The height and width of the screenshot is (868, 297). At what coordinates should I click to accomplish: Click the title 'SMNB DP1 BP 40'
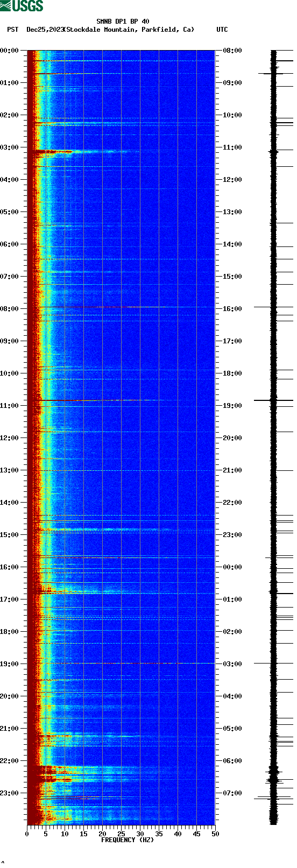click(x=123, y=22)
